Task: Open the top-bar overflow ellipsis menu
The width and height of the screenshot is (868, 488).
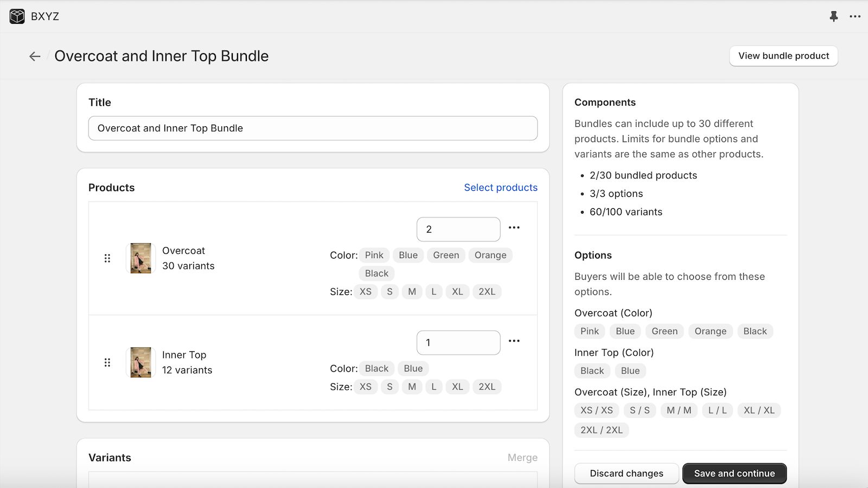Action: pyautogui.click(x=854, y=17)
